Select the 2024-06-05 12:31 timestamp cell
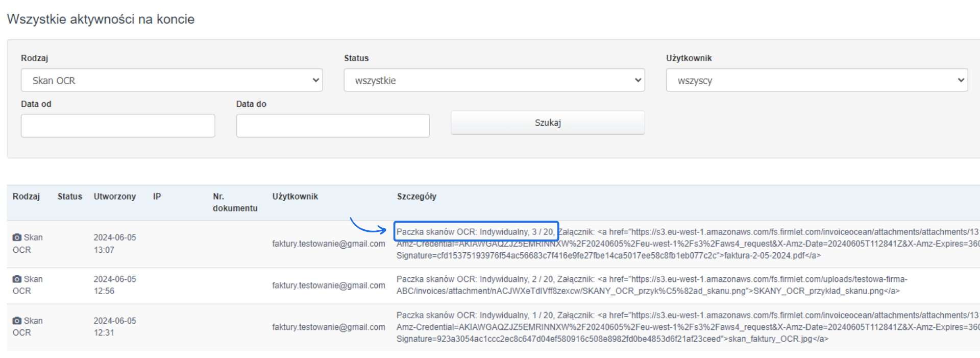 (115, 327)
